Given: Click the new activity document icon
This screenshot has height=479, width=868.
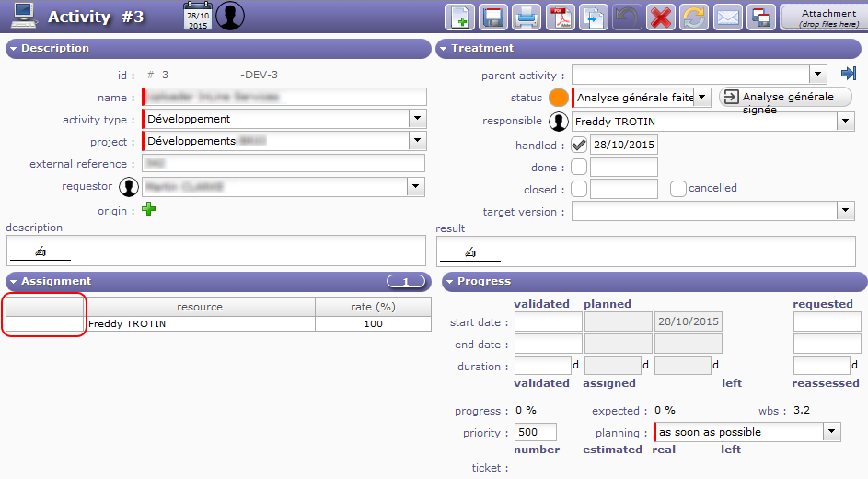Looking at the screenshot, I should point(460,18).
